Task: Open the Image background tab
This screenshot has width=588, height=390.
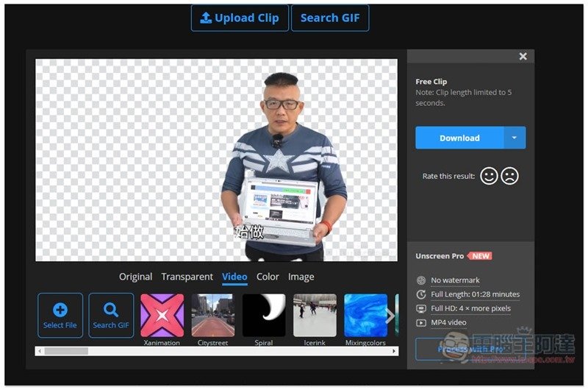Action: pos(301,277)
